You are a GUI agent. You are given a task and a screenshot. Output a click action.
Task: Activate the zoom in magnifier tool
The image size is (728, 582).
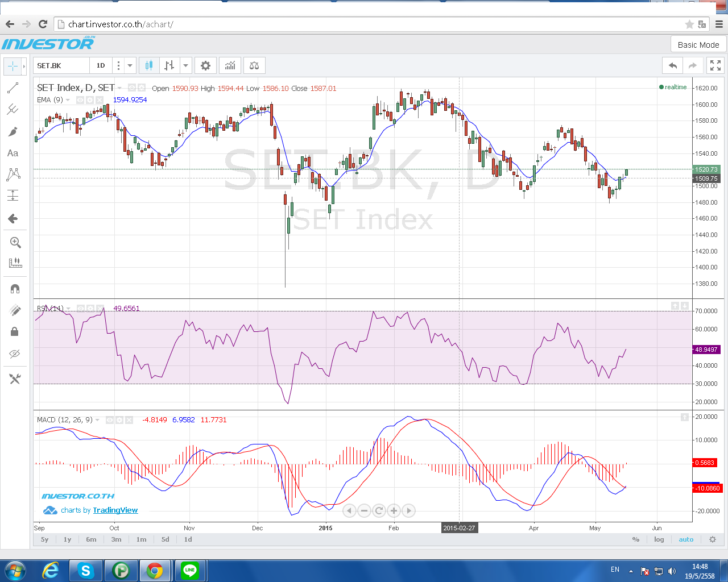(15, 243)
